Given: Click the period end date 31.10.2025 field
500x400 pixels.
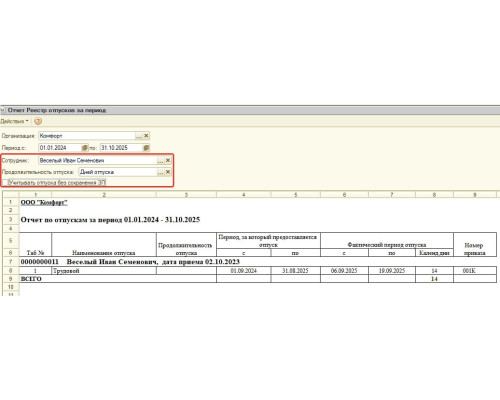Looking at the screenshot, I should pyautogui.click(x=121, y=148).
